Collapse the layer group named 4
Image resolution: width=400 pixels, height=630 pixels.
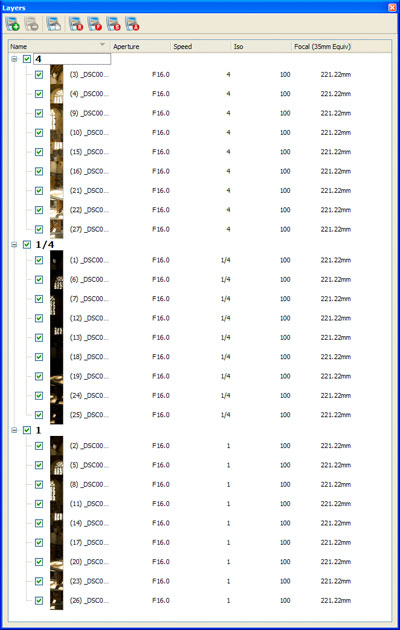coord(14,59)
